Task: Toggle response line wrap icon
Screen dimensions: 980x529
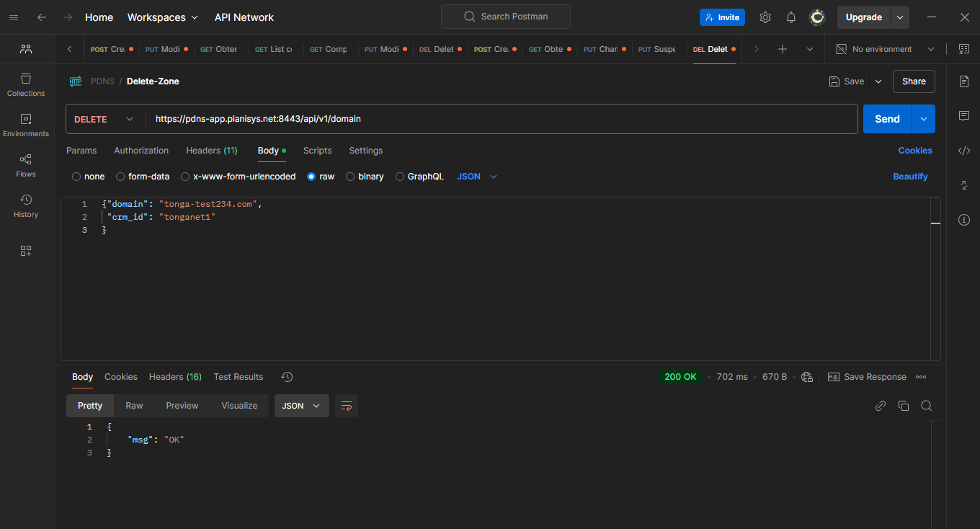Action: (x=347, y=406)
